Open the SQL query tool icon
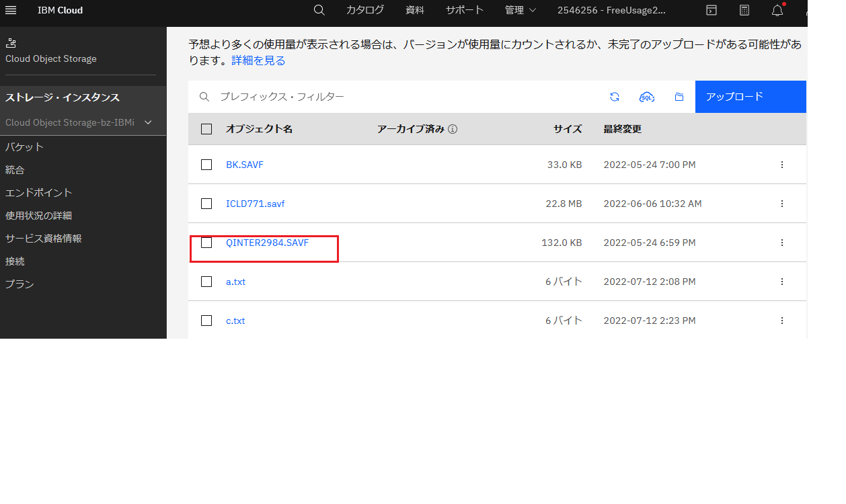Image resolution: width=846 pixels, height=504 pixels. [646, 97]
